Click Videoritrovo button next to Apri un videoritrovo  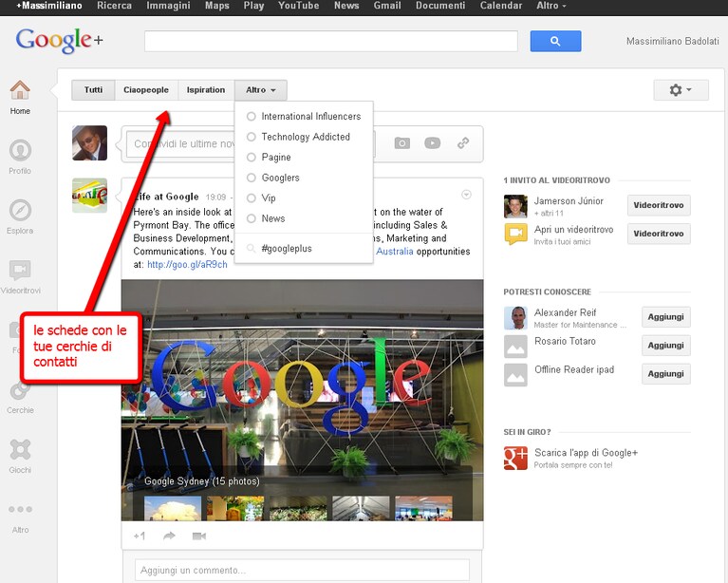click(x=659, y=234)
